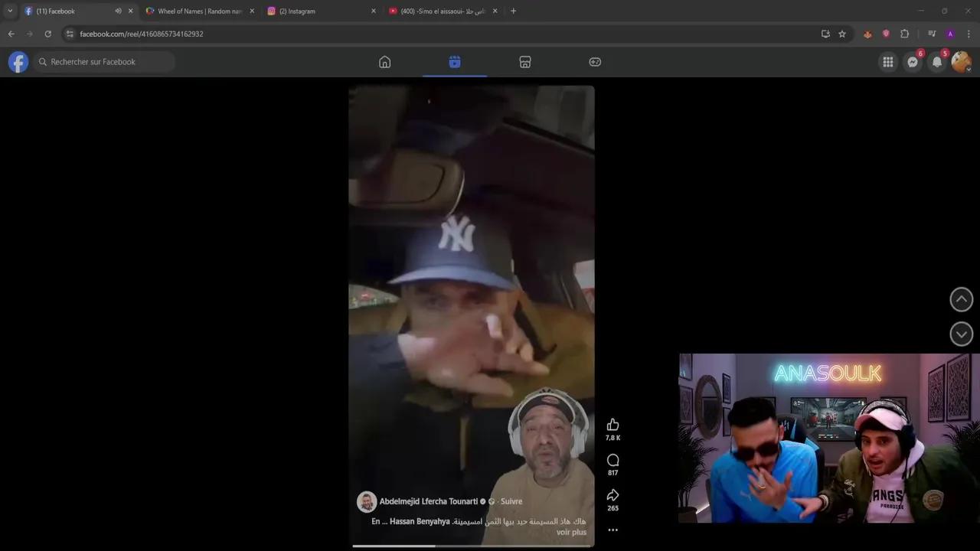This screenshot has height=551, width=980.
Task: Share the reel using the share arrow
Action: 612,495
